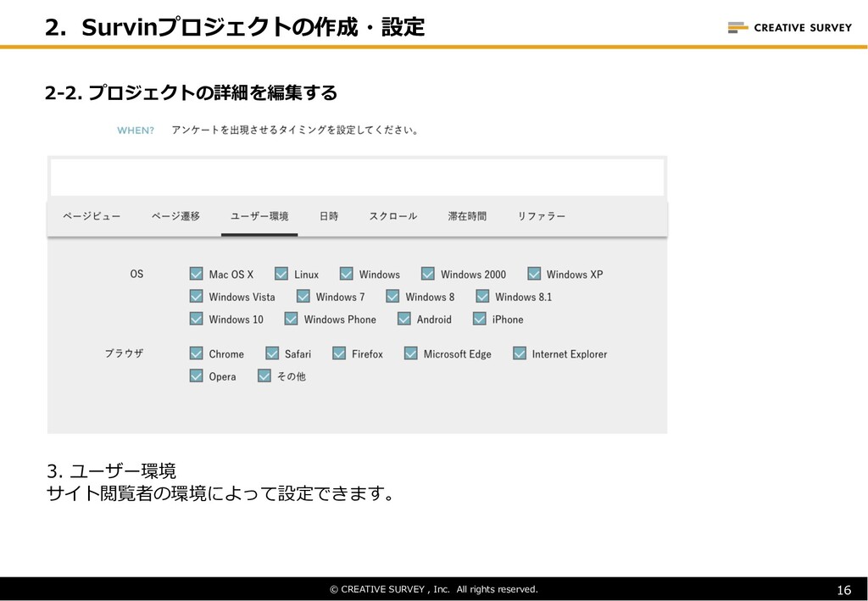Uncheck the その他 browser checkbox
Screen dimensions: 868x601
tap(264, 376)
